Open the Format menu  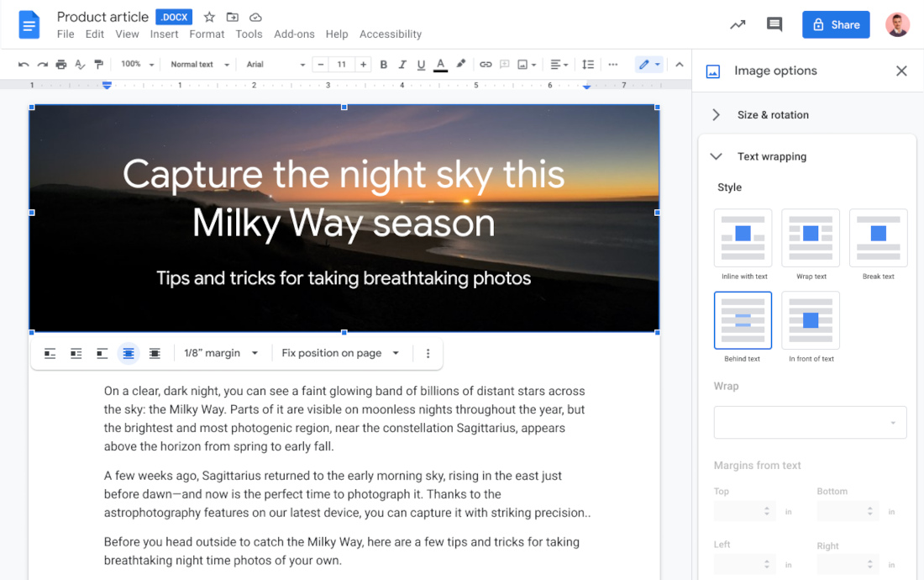tap(207, 34)
